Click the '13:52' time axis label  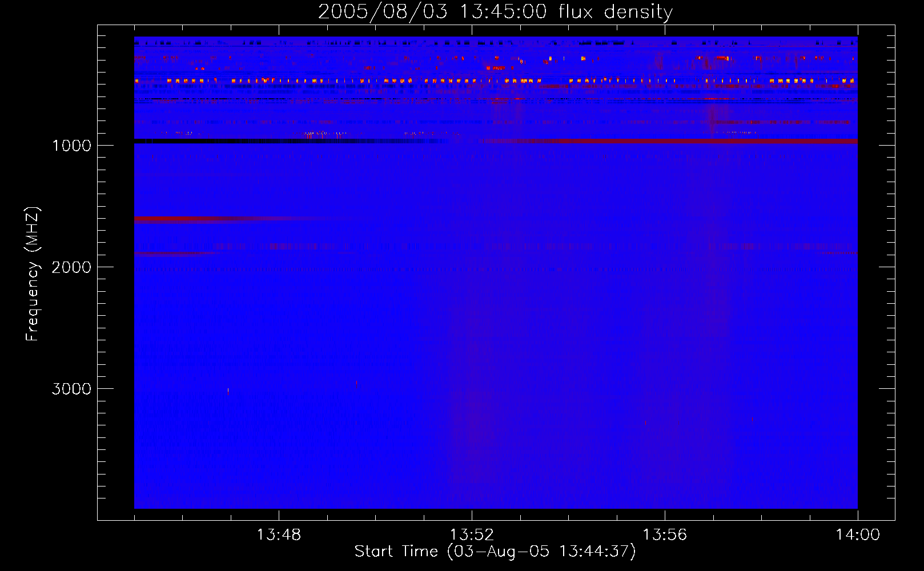pyautogui.click(x=472, y=535)
